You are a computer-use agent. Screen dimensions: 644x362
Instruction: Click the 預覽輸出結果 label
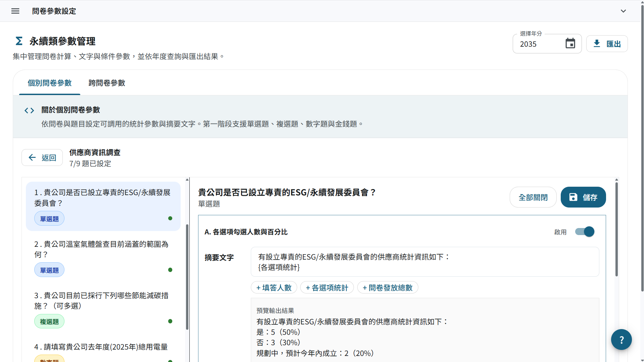click(x=275, y=311)
